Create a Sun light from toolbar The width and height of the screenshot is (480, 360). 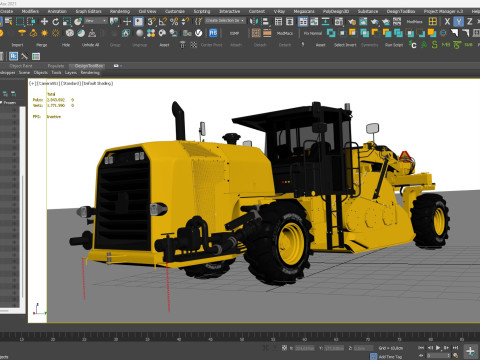click(x=44, y=33)
